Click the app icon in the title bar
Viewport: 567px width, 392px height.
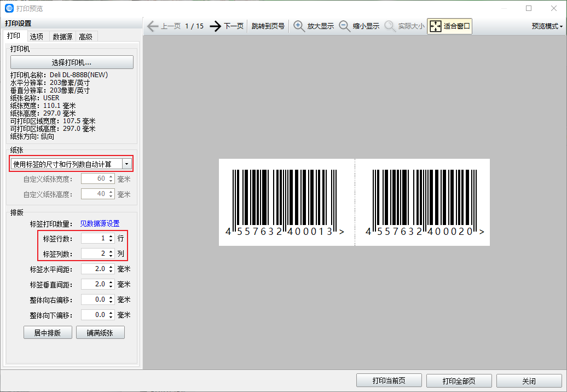[9, 8]
